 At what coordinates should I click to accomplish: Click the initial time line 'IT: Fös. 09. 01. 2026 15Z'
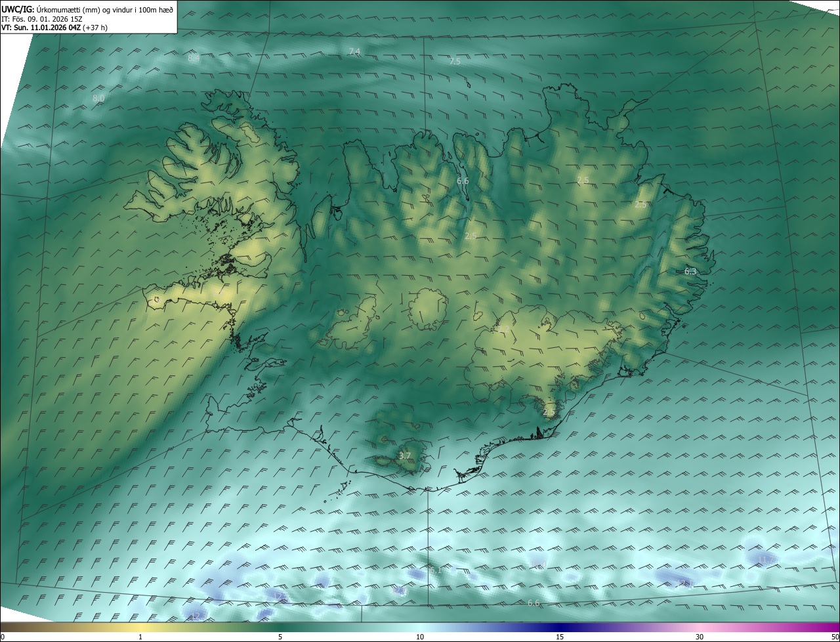click(x=41, y=19)
